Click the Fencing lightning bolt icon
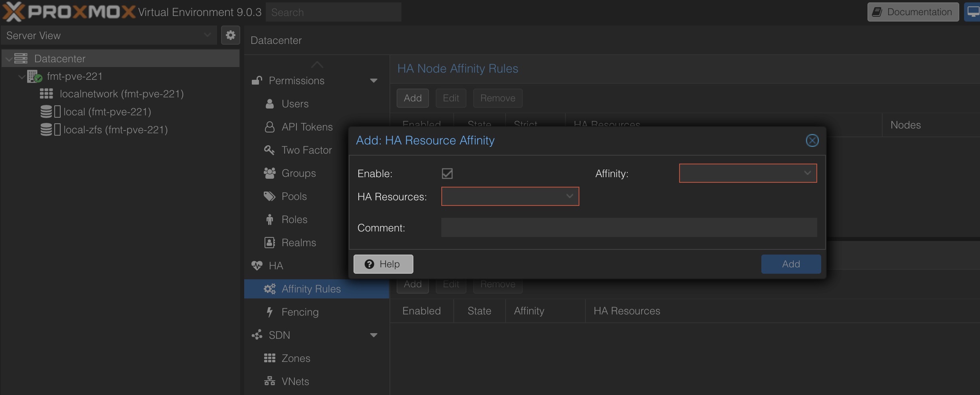The image size is (980, 395). coord(270,312)
